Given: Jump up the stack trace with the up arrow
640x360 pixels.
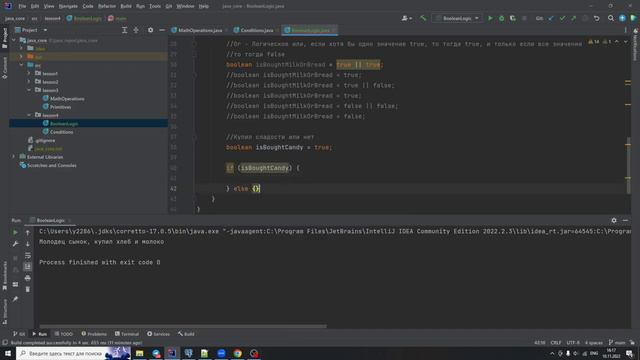Looking at the screenshot, I should [27, 232].
